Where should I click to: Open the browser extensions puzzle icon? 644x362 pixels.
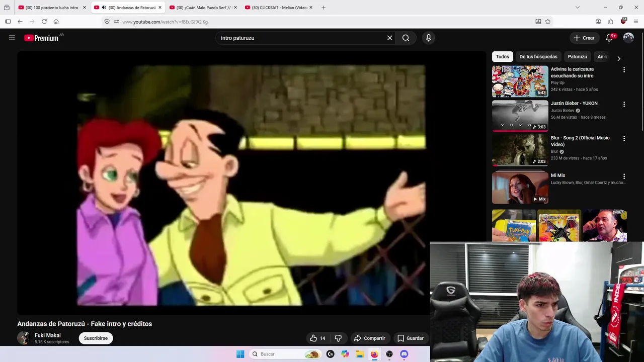point(611,22)
